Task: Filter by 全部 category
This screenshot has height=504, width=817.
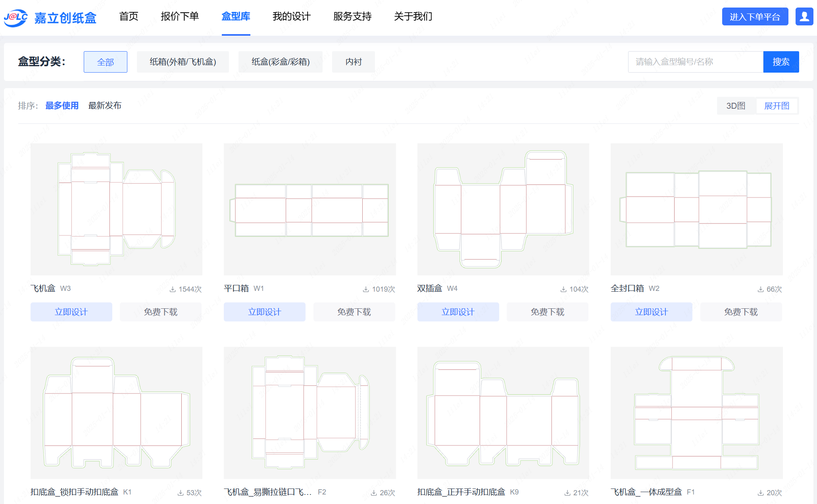Action: click(106, 62)
